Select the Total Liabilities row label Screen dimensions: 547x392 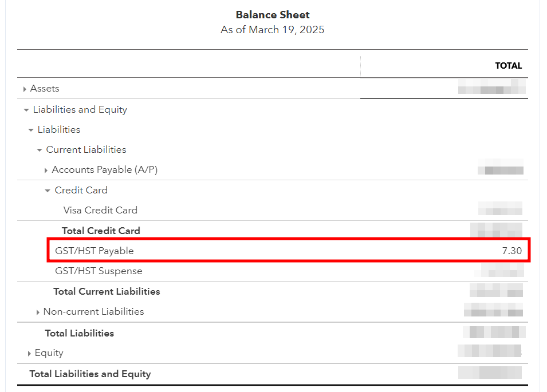[x=79, y=333]
